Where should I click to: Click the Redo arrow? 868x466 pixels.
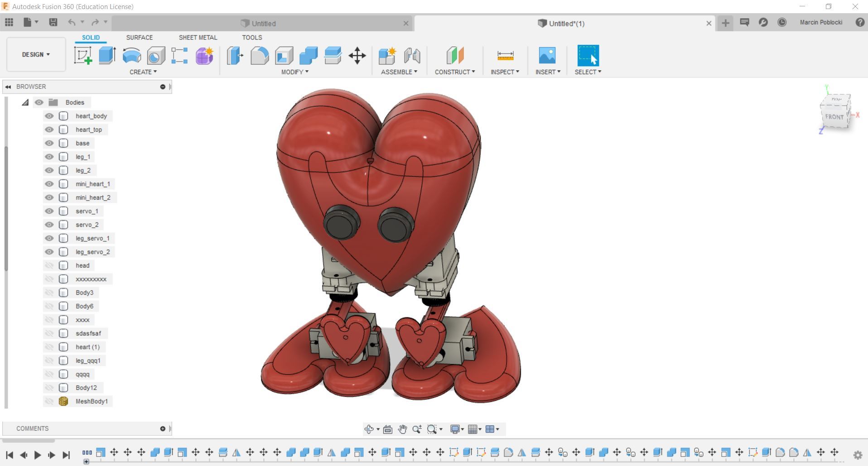[x=95, y=22]
